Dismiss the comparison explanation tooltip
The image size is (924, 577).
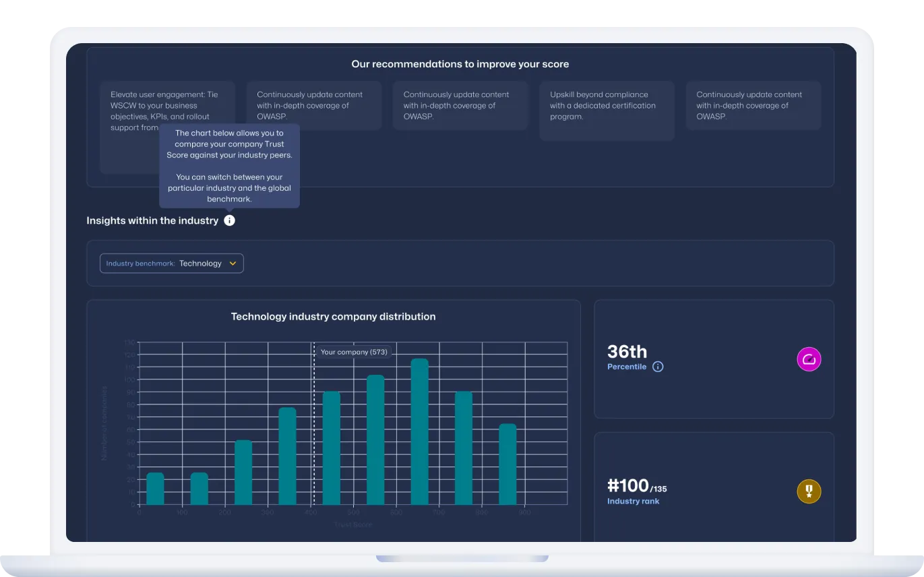click(x=229, y=166)
